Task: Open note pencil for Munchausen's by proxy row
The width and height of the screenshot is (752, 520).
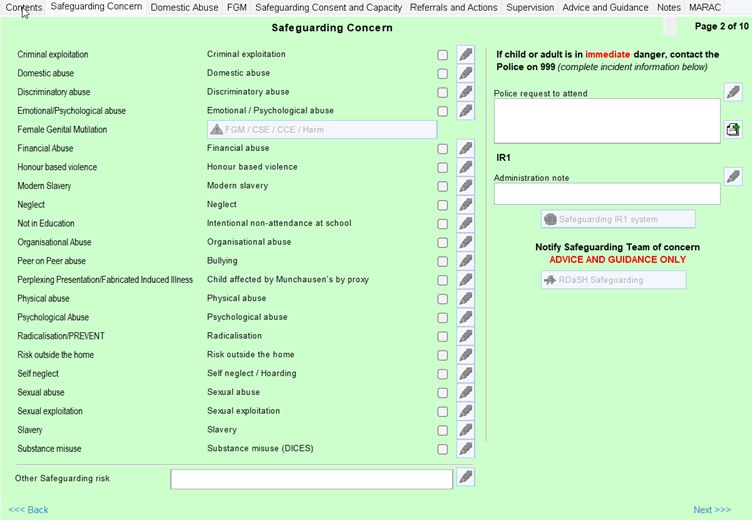Action: click(x=465, y=279)
